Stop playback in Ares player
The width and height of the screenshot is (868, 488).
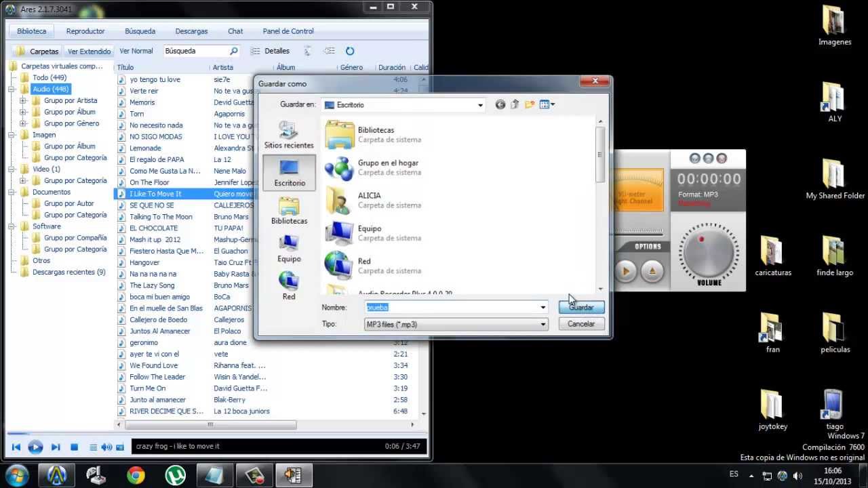[75, 447]
